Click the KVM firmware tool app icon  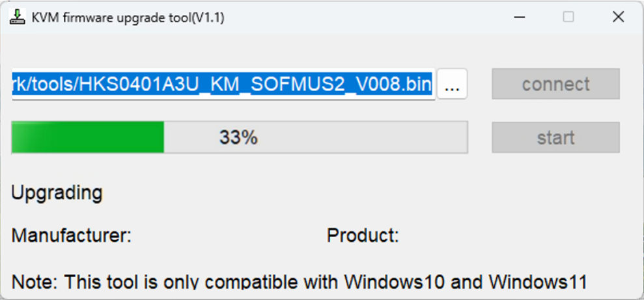(17, 17)
